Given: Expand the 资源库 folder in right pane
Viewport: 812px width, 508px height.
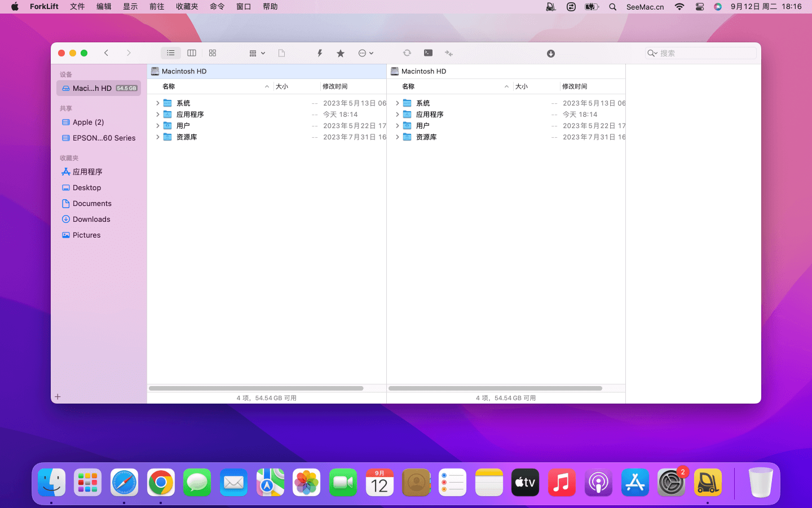Looking at the screenshot, I should (x=398, y=137).
